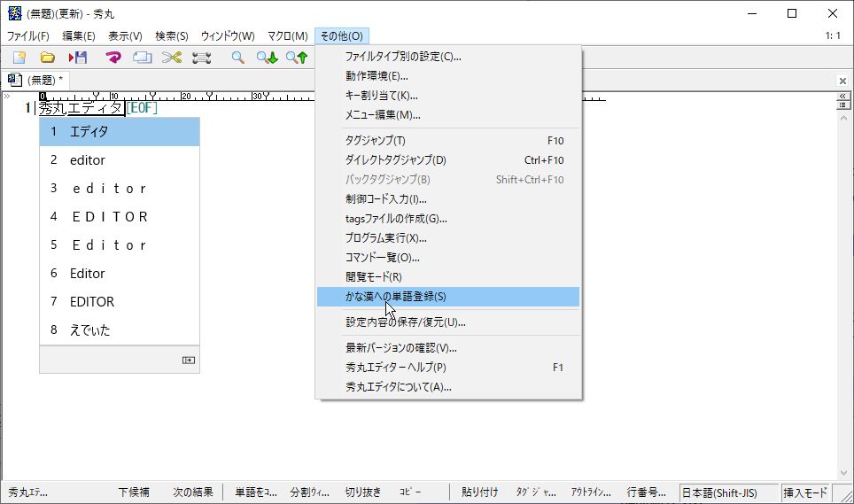Choose かな漢への単語登録(S) menu item

tap(448, 297)
